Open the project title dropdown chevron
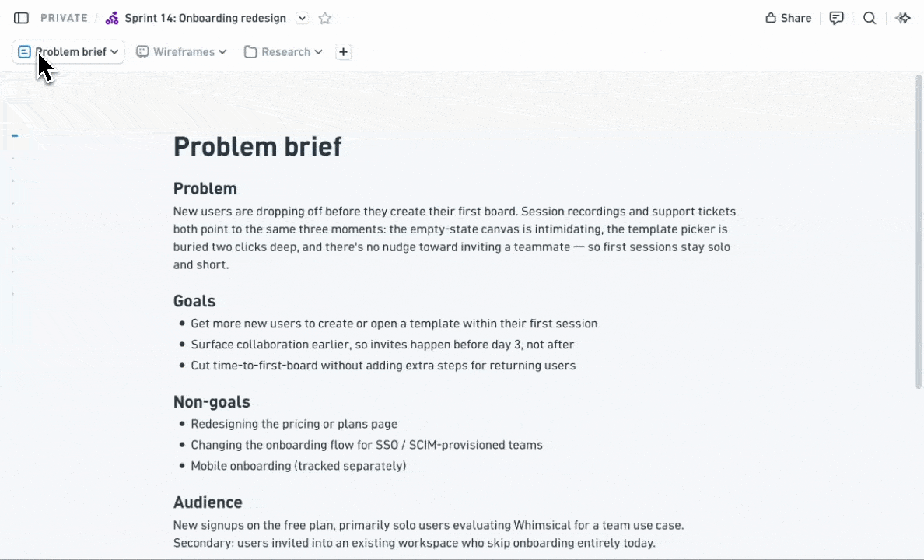Image resolution: width=924 pixels, height=560 pixels. tap(303, 18)
